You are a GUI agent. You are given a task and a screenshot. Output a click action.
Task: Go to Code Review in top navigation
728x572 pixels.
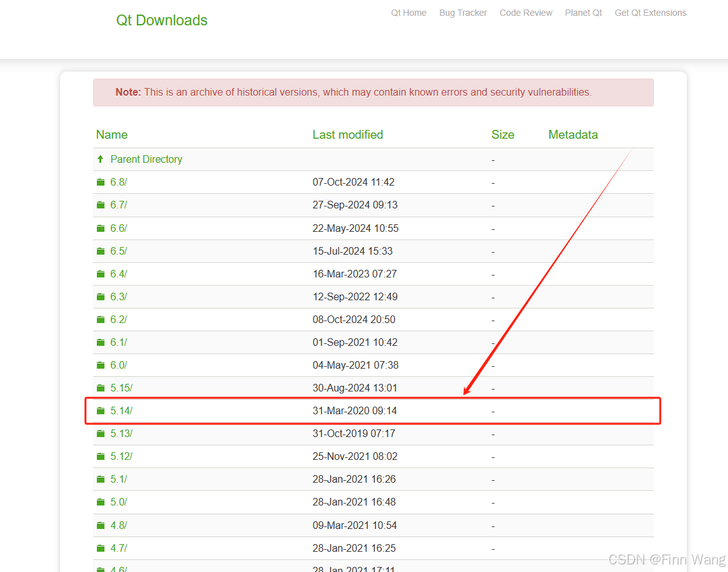tap(526, 13)
